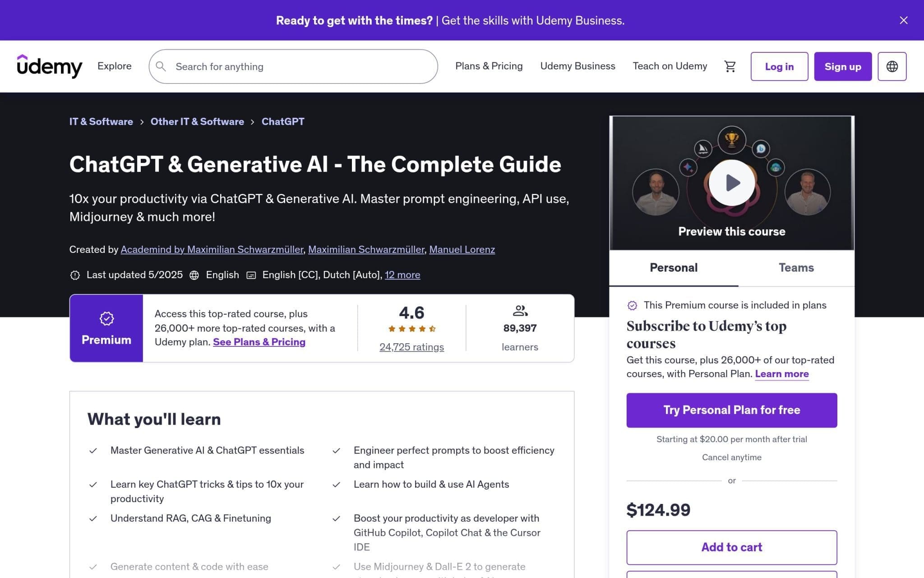The image size is (924, 578).
Task: Click checkmark beside GitHub Copilot item
Action: pyautogui.click(x=336, y=518)
